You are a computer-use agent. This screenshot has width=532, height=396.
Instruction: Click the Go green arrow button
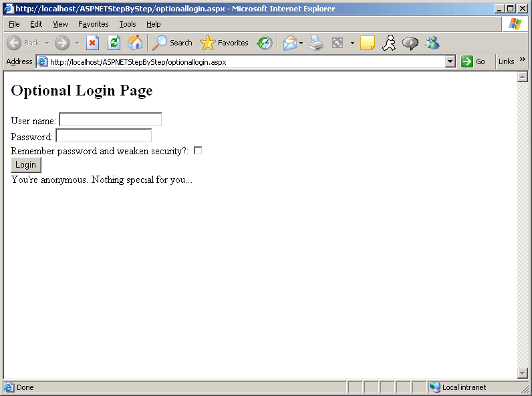point(473,61)
